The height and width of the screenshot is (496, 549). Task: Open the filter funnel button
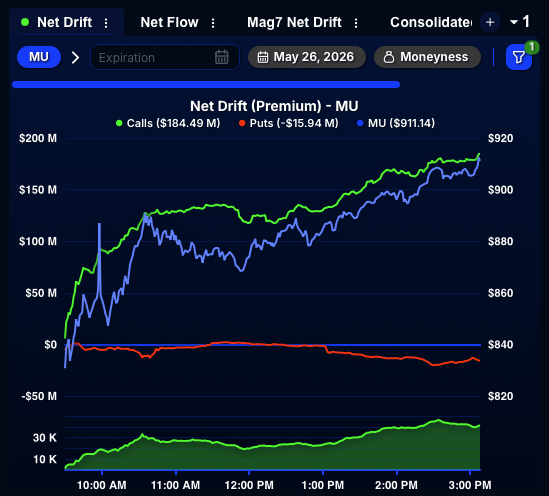click(519, 57)
